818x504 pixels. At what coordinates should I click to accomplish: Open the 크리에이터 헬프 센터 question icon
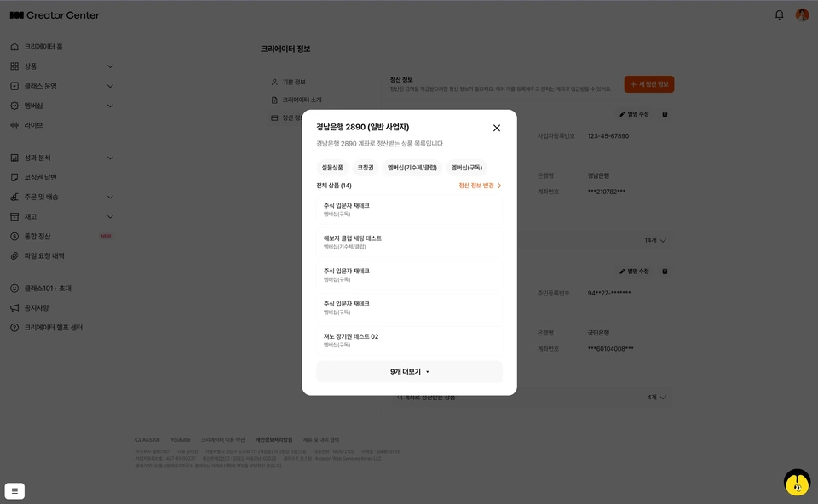coord(14,327)
